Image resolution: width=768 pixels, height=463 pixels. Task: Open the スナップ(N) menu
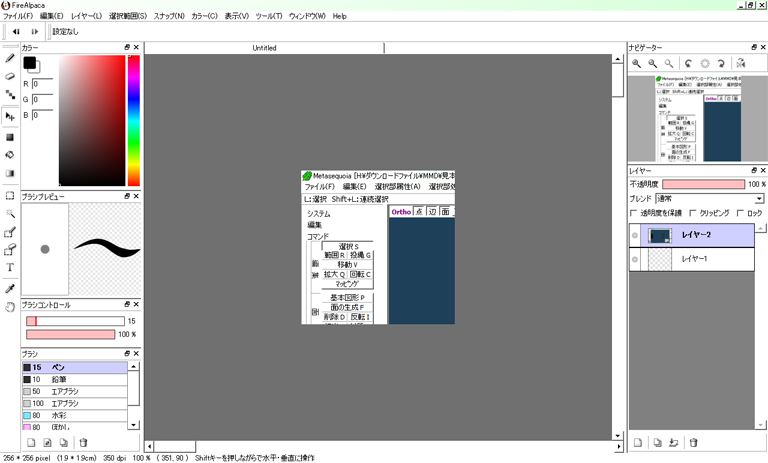tap(169, 16)
